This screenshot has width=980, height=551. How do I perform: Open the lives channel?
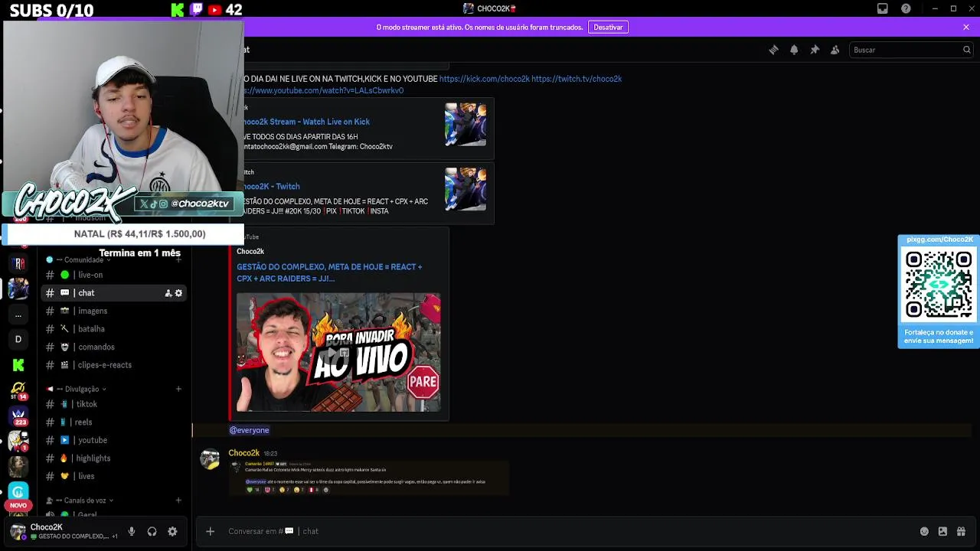pyautogui.click(x=115, y=476)
